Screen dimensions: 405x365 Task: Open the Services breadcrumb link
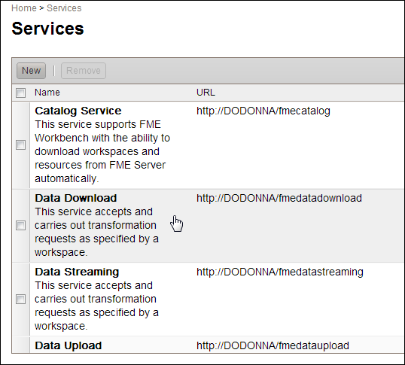click(x=64, y=8)
